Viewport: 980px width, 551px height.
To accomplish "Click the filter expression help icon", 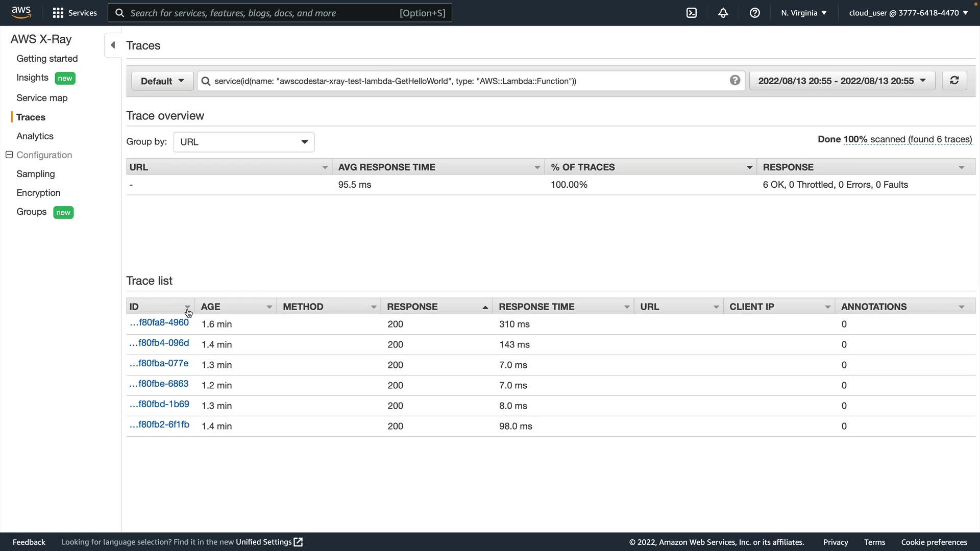I will click(x=734, y=80).
